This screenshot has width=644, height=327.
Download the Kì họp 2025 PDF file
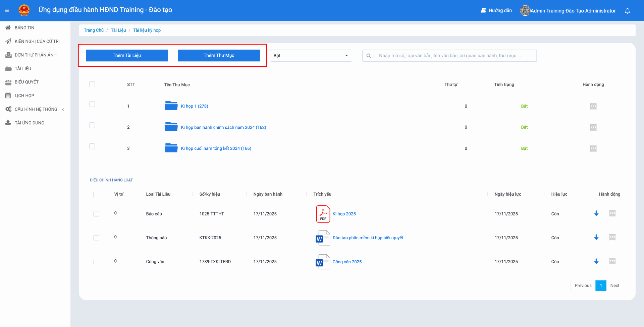coord(596,213)
